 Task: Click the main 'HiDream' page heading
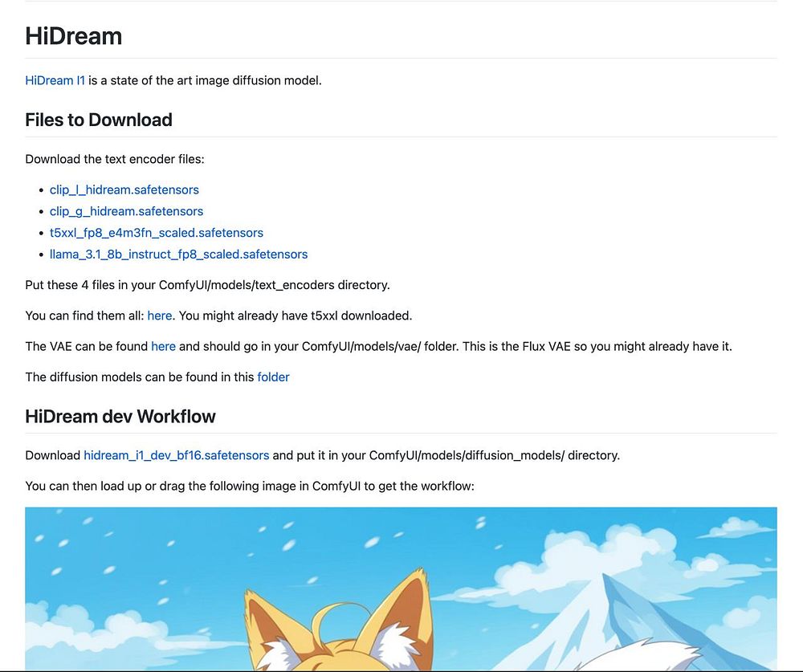[x=74, y=36]
